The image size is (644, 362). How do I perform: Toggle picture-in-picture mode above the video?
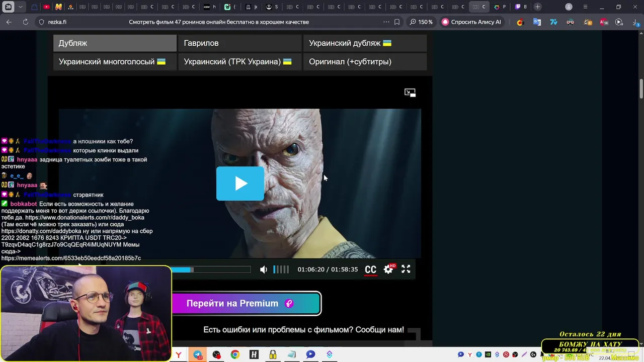coord(410,93)
